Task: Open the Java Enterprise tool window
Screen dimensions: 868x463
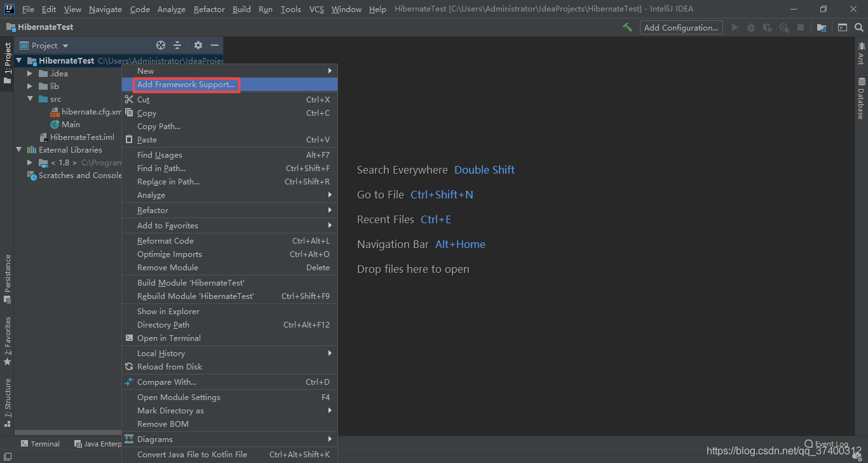Action: tap(97, 444)
